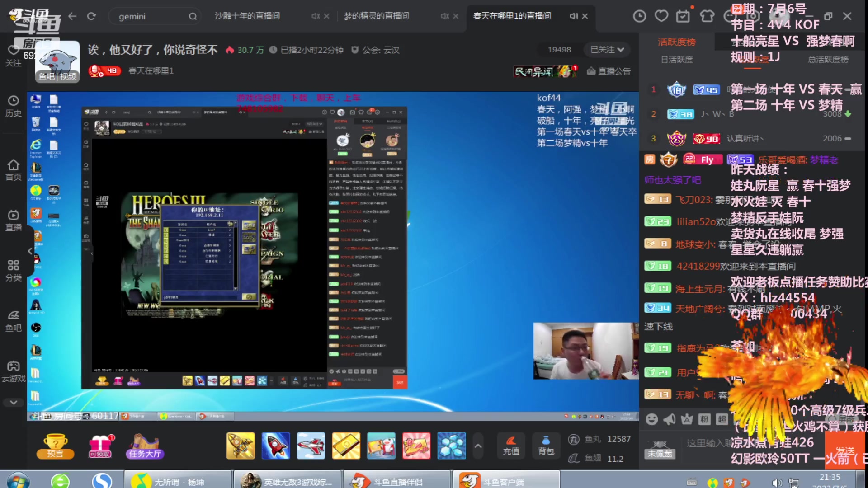Image resolution: width=868 pixels, height=488 pixels.
Task: Unmute the 梦的精灵的直播间 tab audio
Action: 445,16
